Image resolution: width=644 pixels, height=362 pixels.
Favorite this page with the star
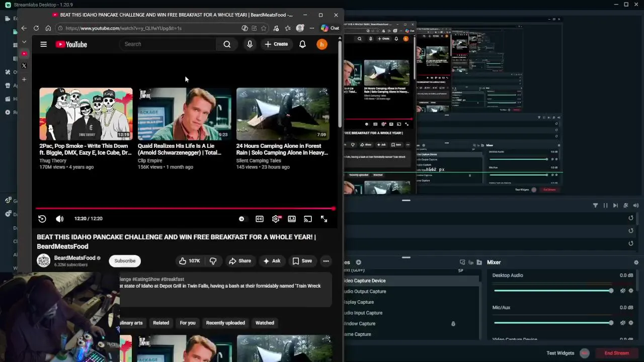coord(264,28)
